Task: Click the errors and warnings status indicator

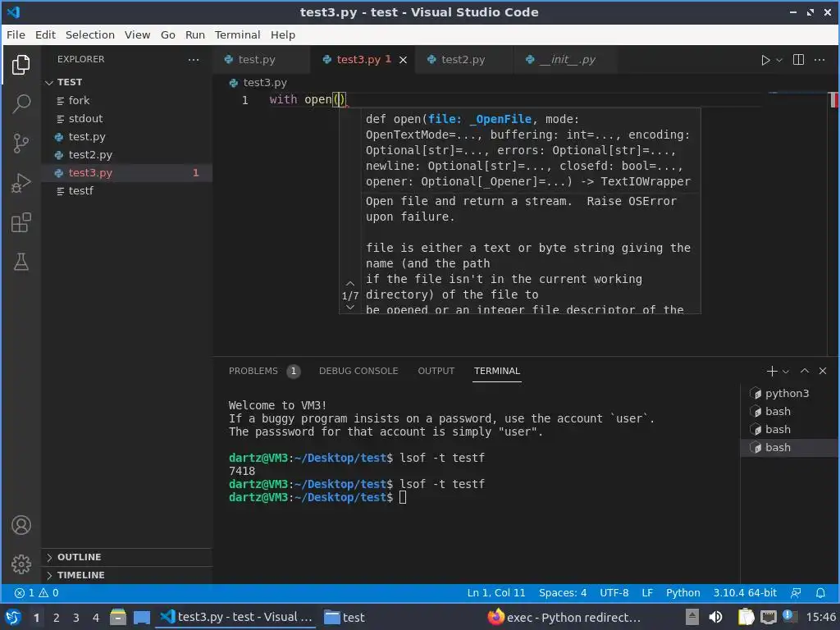Action: click(x=36, y=593)
